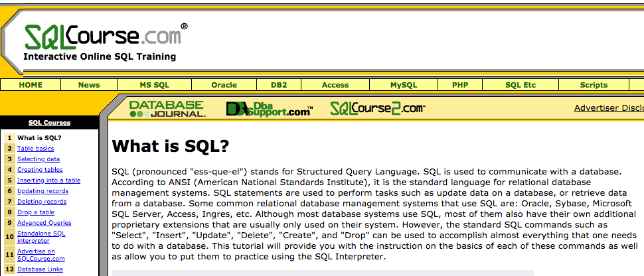The width and height of the screenshot is (644, 276).
Task: Open the SQLCourse2.com logo link
Action: tap(377, 109)
